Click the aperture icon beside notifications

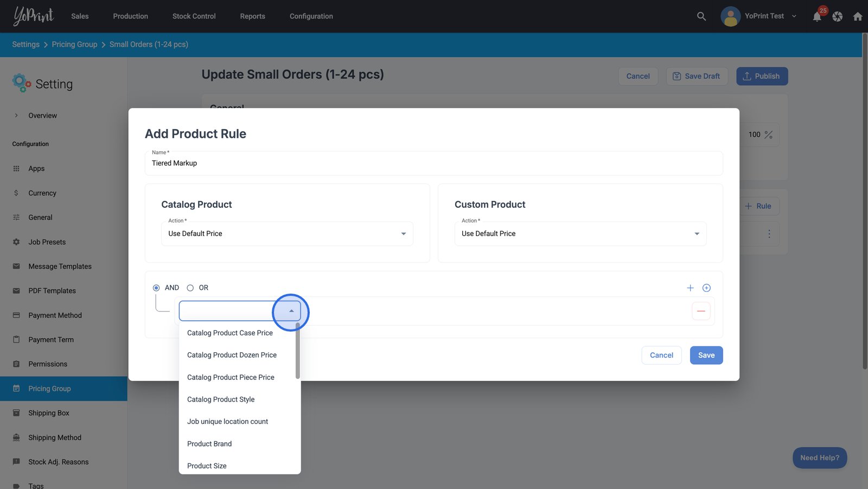pyautogui.click(x=837, y=17)
